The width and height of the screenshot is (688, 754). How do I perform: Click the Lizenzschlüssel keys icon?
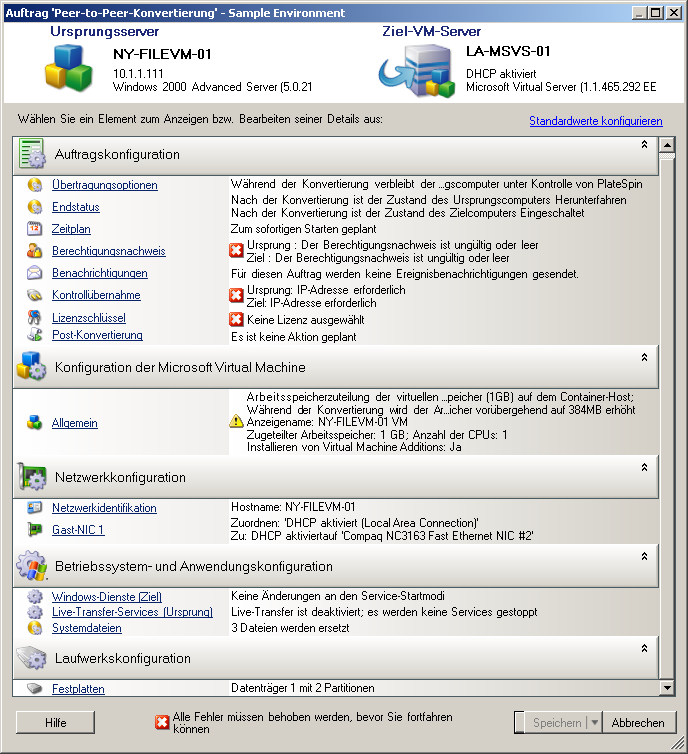tap(35, 317)
